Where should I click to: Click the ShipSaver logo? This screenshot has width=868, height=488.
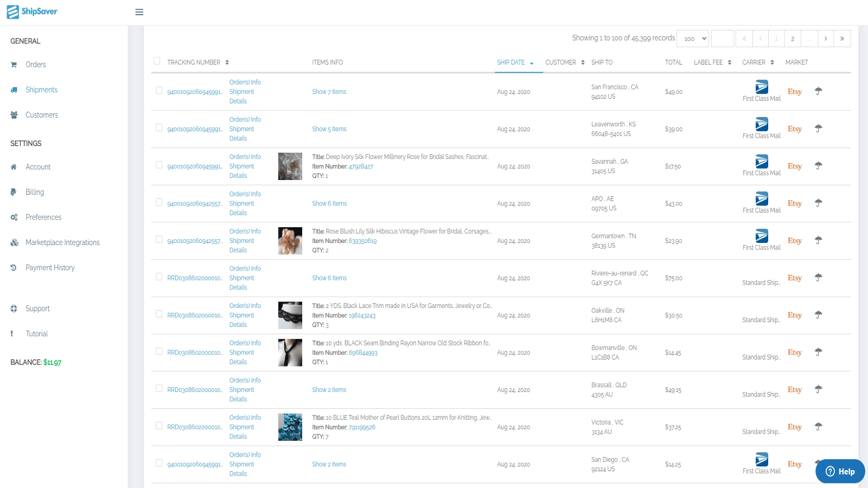pyautogui.click(x=31, y=11)
